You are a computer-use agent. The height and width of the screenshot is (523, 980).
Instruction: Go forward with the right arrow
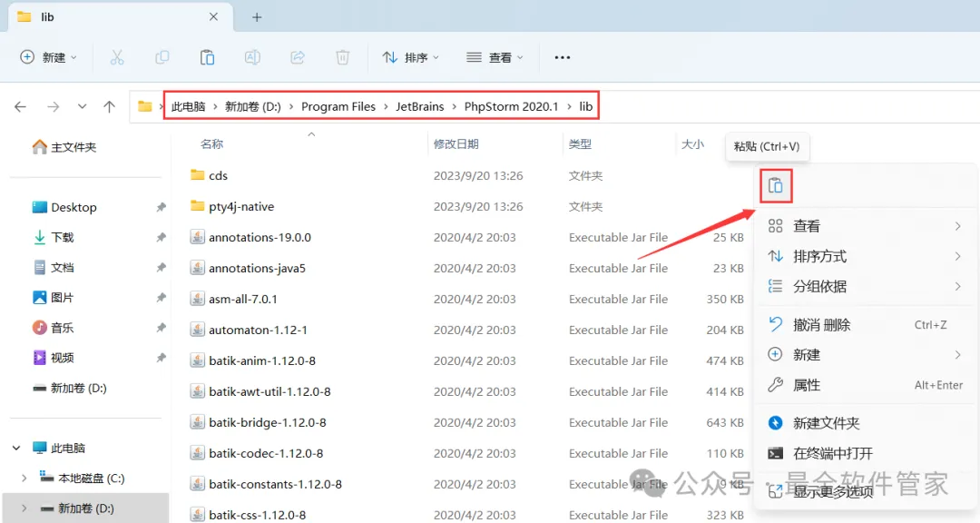pyautogui.click(x=54, y=107)
